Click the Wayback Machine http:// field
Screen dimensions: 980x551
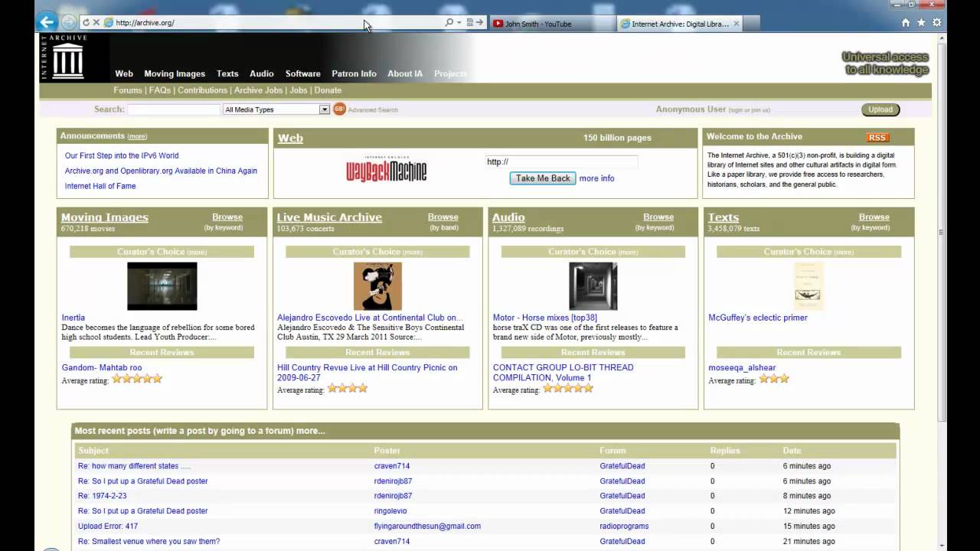(x=561, y=161)
